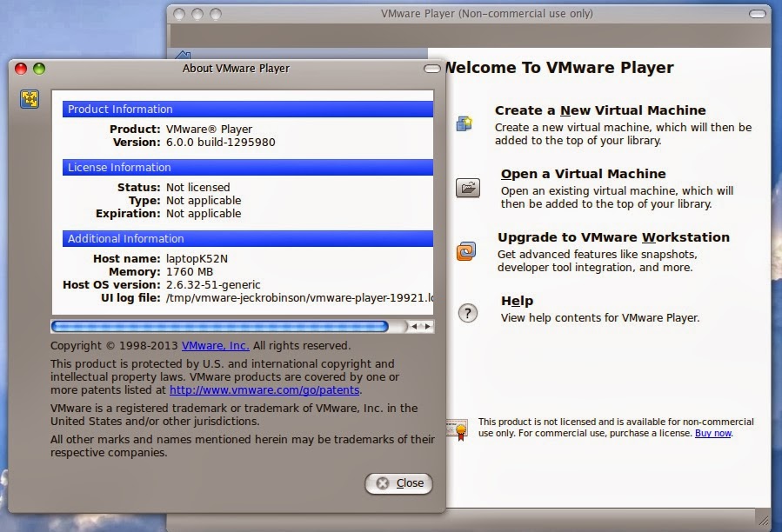
Task: Open the Create a New Virtual Machine link
Action: pos(600,110)
